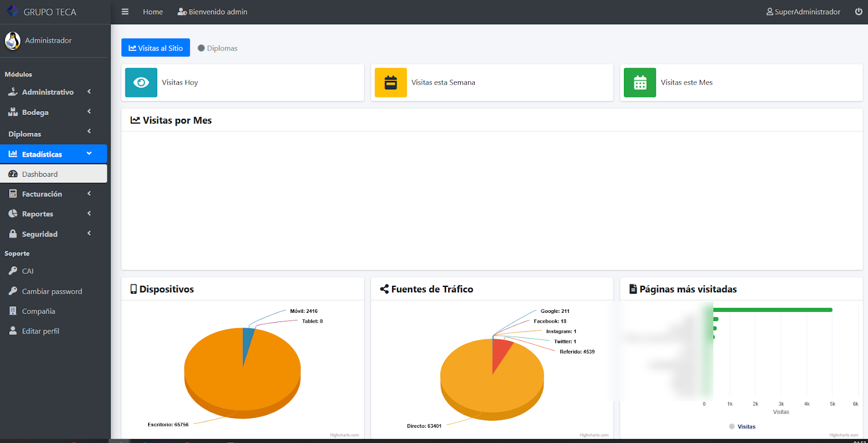The width and height of the screenshot is (868, 443).
Task: Click the Bienvenido admin user icon
Action: point(182,11)
